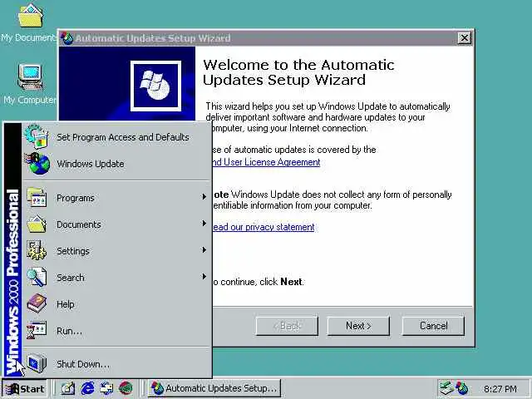Click the Programs folder icon
This screenshot has width=532, height=399.
tap(37, 198)
